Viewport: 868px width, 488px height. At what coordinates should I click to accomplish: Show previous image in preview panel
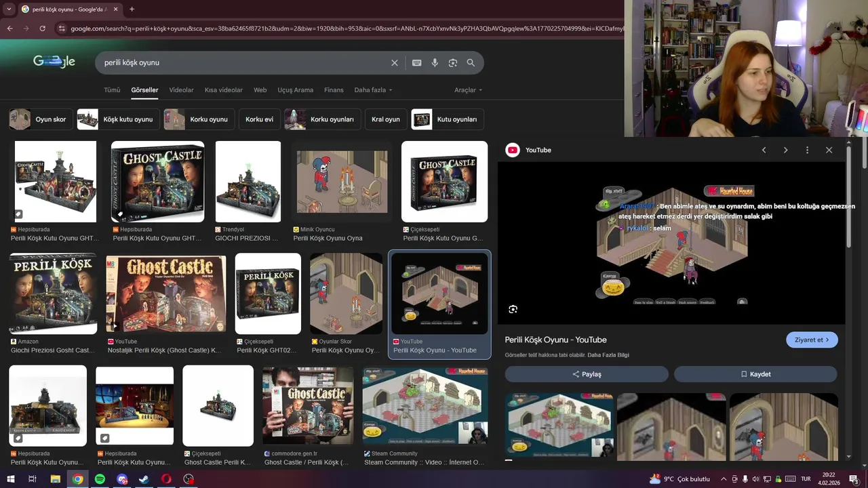point(764,150)
